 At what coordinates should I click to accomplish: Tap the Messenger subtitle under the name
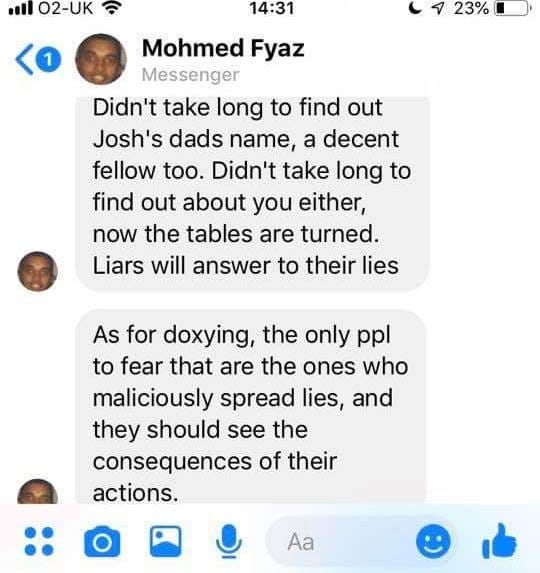(190, 75)
